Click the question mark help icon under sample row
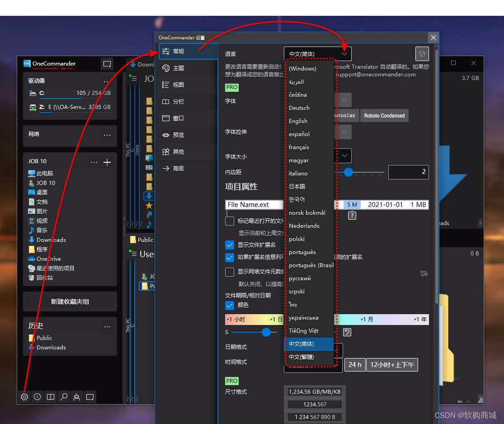Viewport: 504px width, 424px height. pyautogui.click(x=352, y=215)
